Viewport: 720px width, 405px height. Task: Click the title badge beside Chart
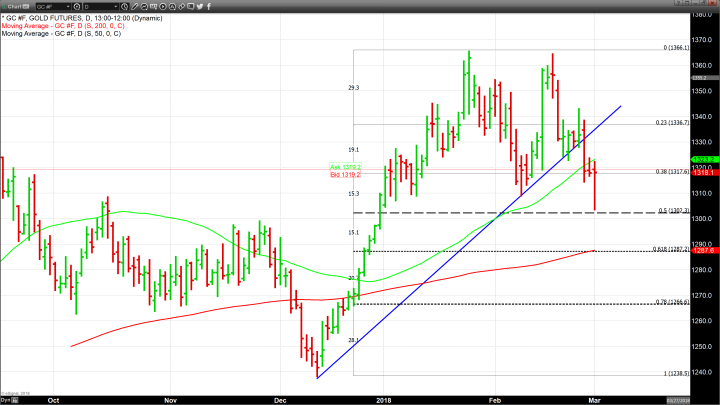point(26,6)
